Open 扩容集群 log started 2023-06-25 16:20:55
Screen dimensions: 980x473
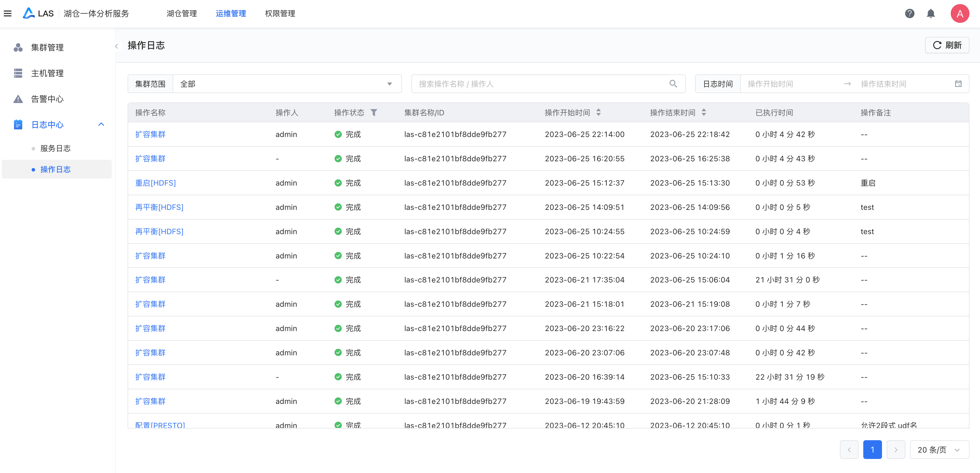click(150, 159)
